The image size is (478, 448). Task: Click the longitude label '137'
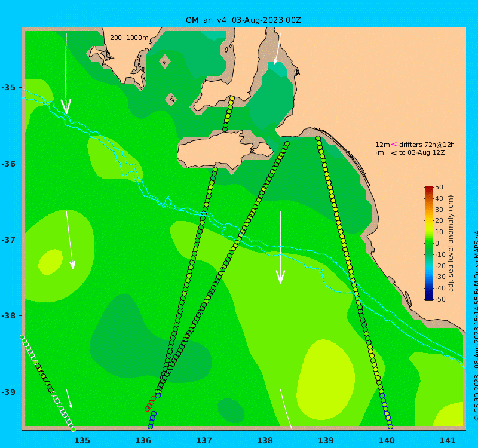coord(204,440)
